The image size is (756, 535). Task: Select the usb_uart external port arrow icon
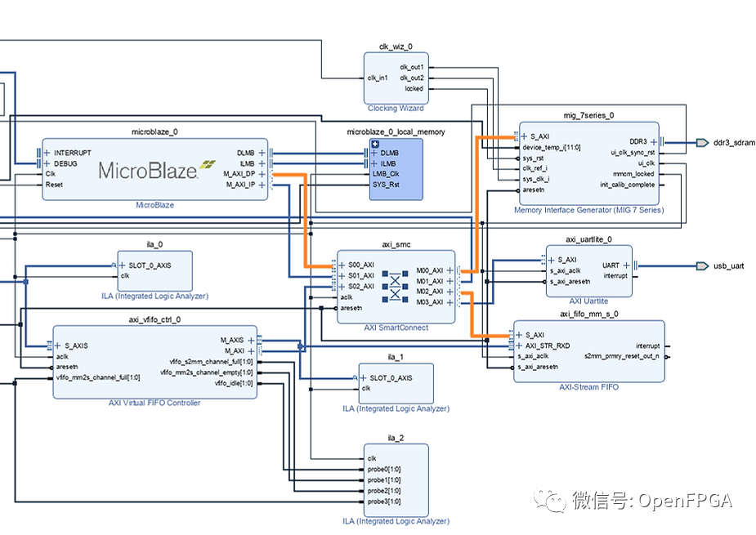(x=701, y=265)
